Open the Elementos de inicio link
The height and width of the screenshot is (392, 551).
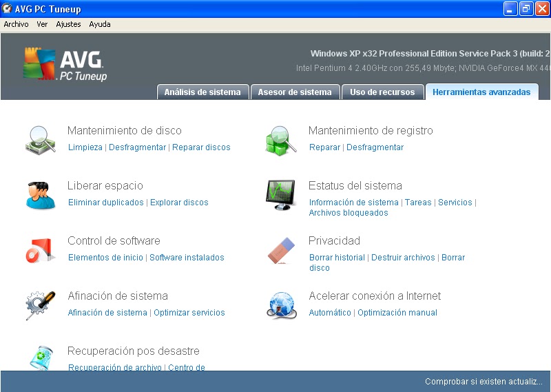click(x=105, y=258)
